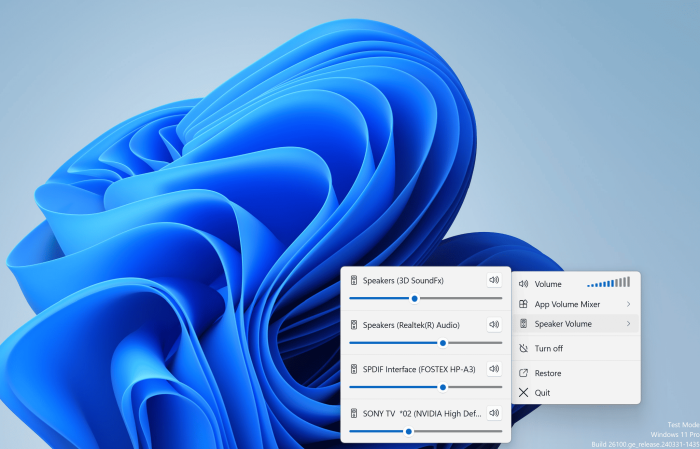Expand the App Volume Mixer chevron arrow
Screen dimensions: 700x449
click(x=628, y=304)
